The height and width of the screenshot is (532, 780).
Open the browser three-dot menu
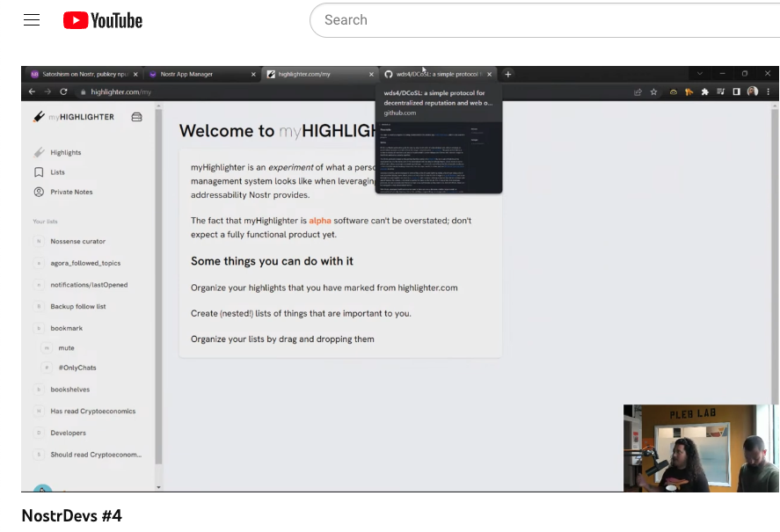768,91
